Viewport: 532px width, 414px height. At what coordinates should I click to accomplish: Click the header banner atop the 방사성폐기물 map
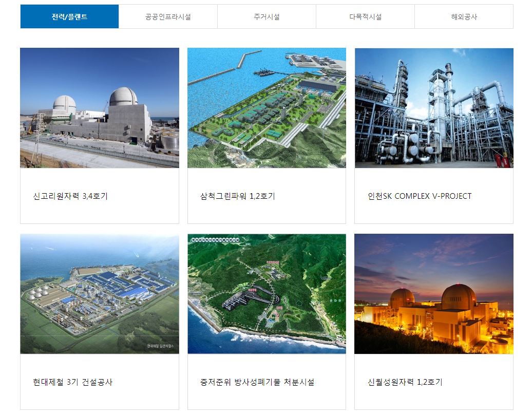tap(215, 239)
